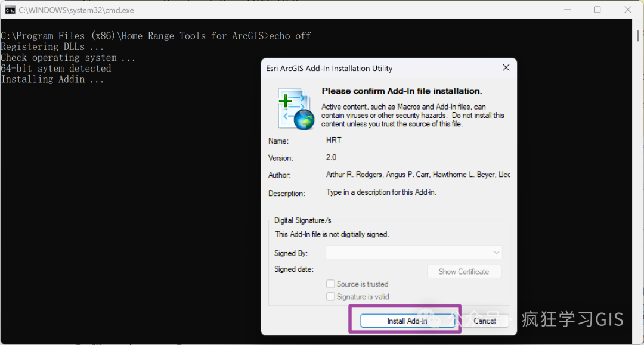
Task: Click the Esri ArcGIS dialog title text
Action: point(329,68)
